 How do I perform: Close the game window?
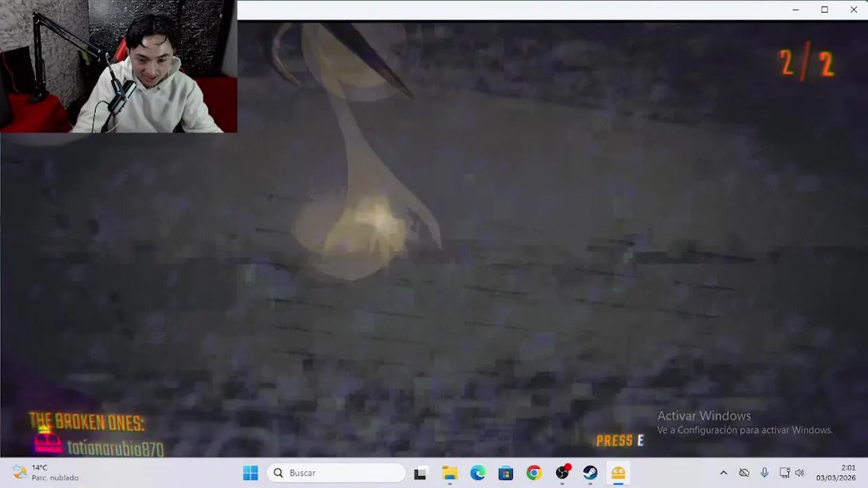(x=854, y=9)
